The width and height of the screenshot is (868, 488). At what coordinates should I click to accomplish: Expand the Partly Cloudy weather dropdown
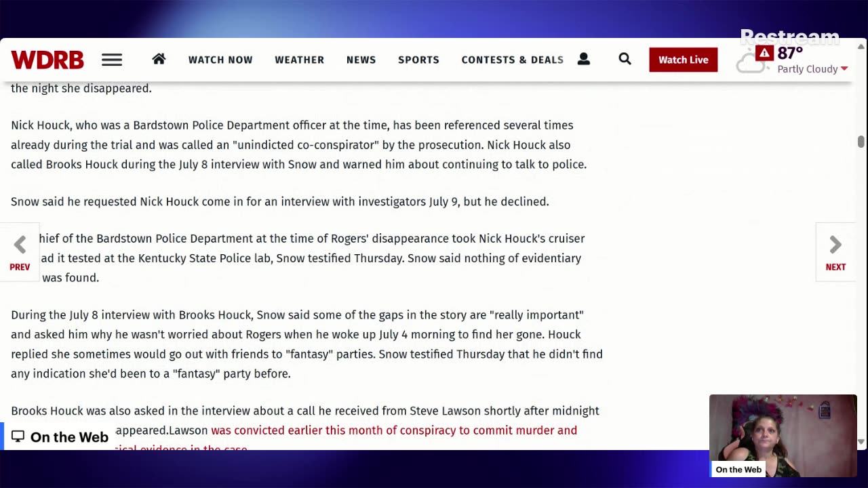click(x=812, y=69)
